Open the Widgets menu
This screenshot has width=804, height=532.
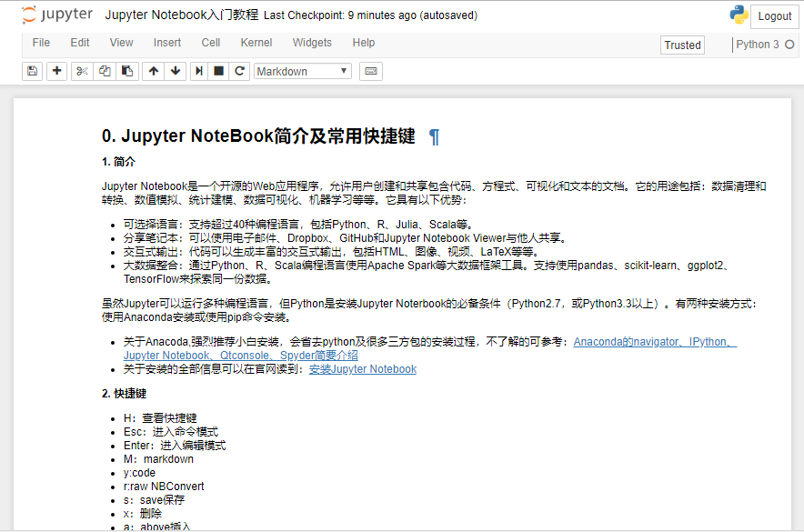point(312,43)
